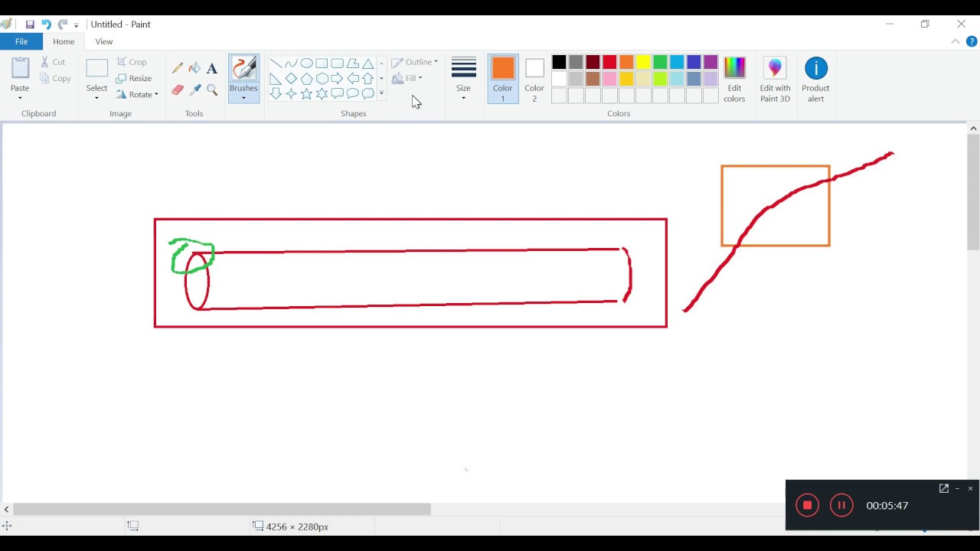Pick the yellow color swatch
The height and width of the screenshot is (551, 980).
pos(643,62)
